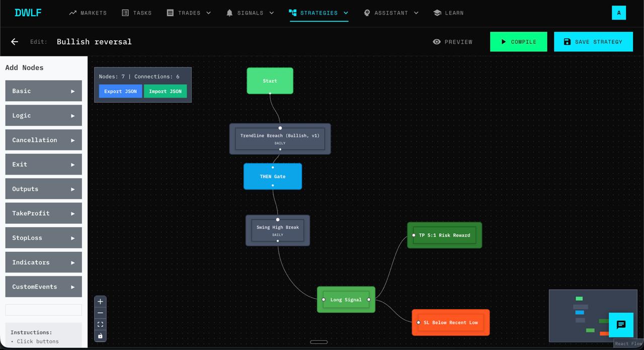Image resolution: width=644 pixels, height=350 pixels.
Task: Open the chat bubble in the corner
Action: tap(621, 325)
